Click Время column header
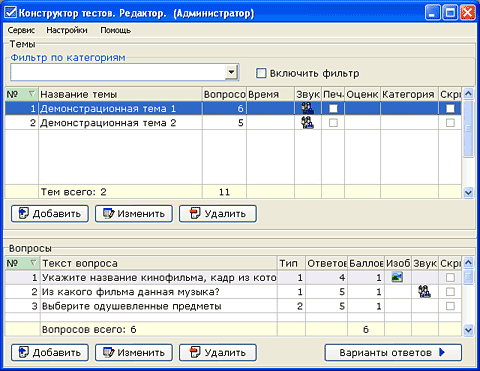480x371 pixels. [270, 94]
